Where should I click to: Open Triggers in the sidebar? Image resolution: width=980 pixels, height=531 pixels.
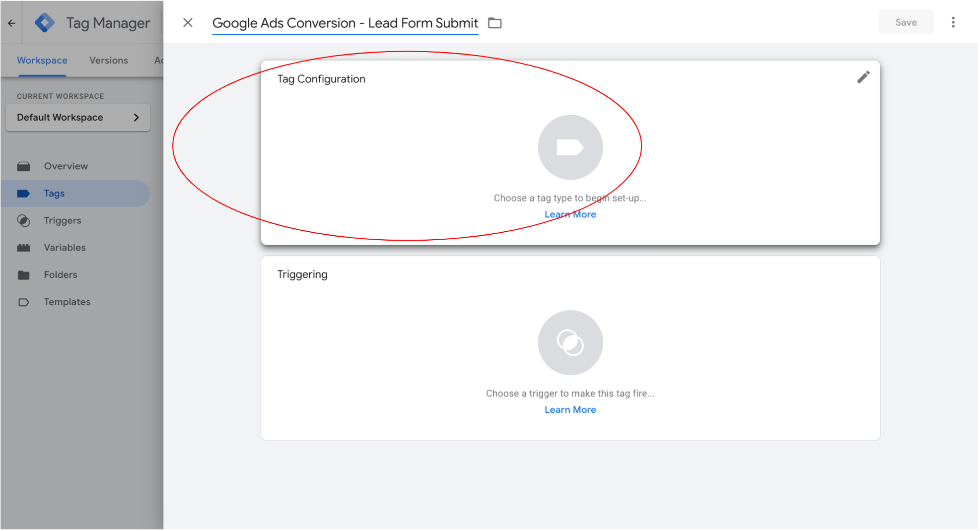coord(62,221)
